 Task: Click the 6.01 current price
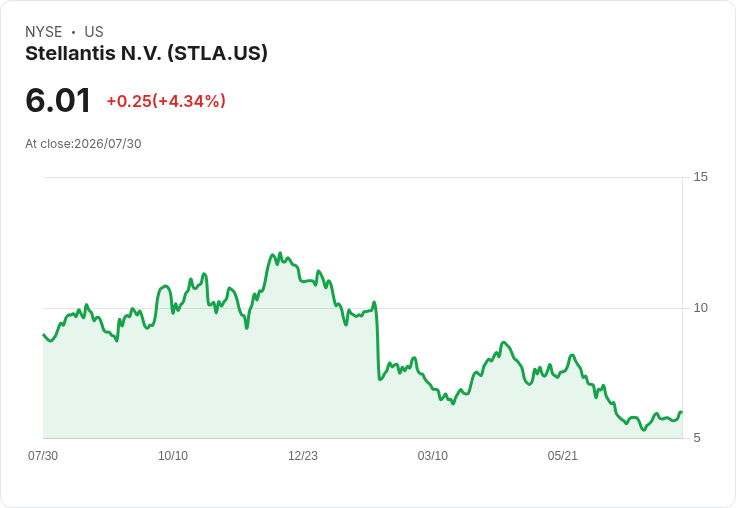58,100
